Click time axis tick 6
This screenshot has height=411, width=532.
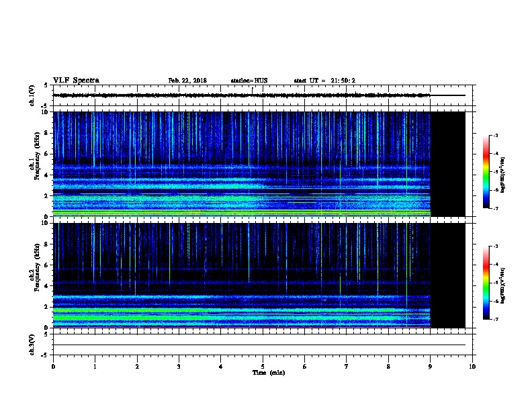tap(305, 367)
